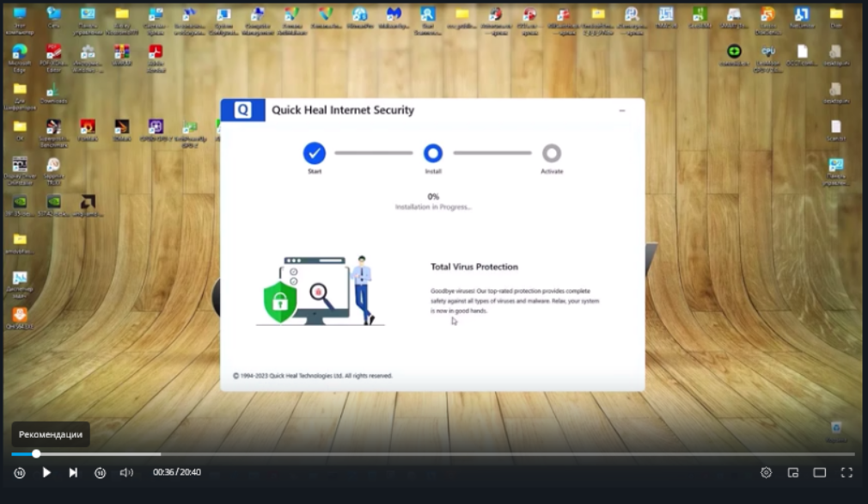
Task: Open the Adobe Reader desktop shortcut
Action: coord(156,58)
